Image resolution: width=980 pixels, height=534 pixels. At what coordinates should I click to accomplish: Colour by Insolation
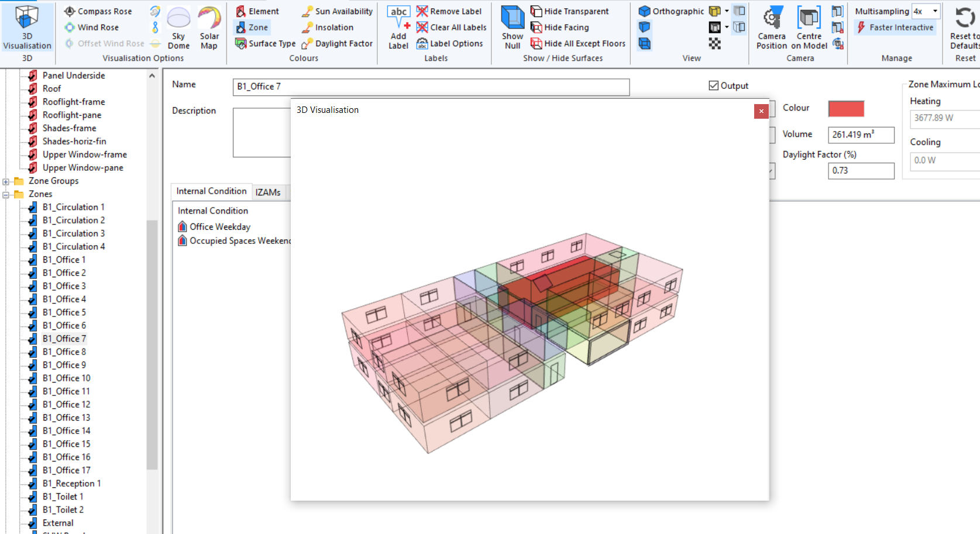pyautogui.click(x=328, y=27)
